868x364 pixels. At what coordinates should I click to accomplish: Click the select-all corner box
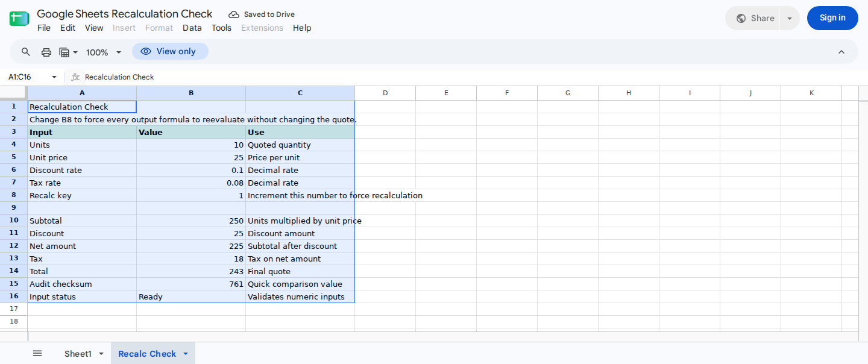click(13, 93)
